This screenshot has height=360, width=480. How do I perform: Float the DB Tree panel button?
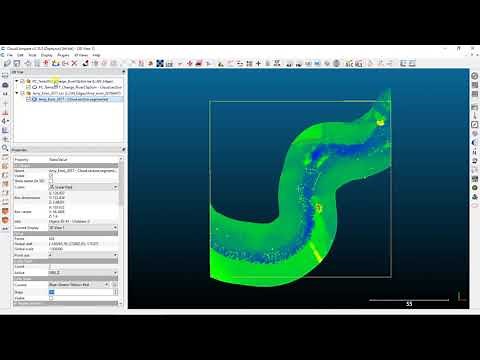(124, 72)
